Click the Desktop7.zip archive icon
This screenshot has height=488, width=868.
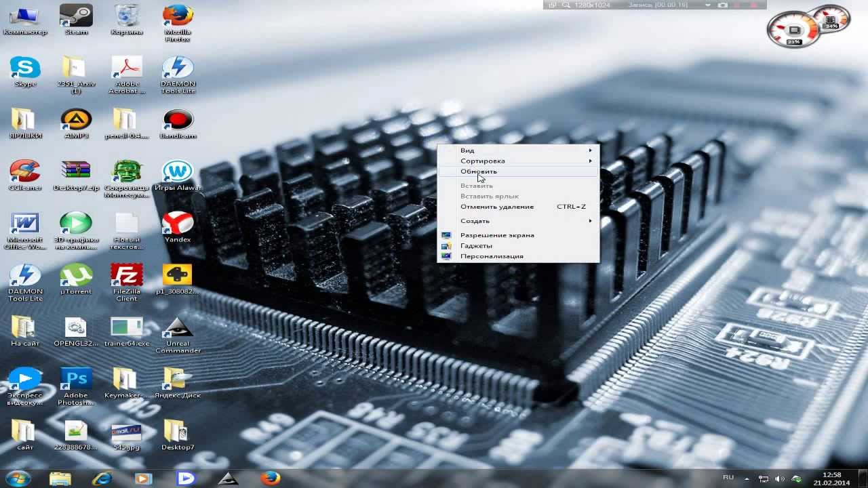click(76, 176)
